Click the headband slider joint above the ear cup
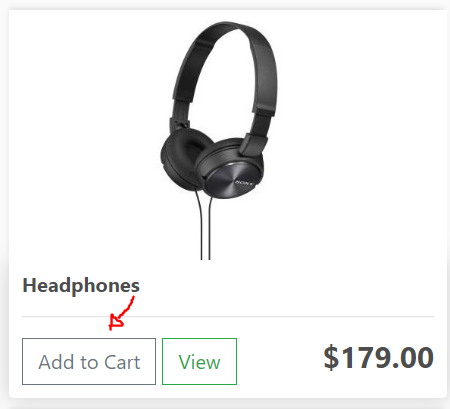Screen dimensions: 450x409 (x=253, y=143)
